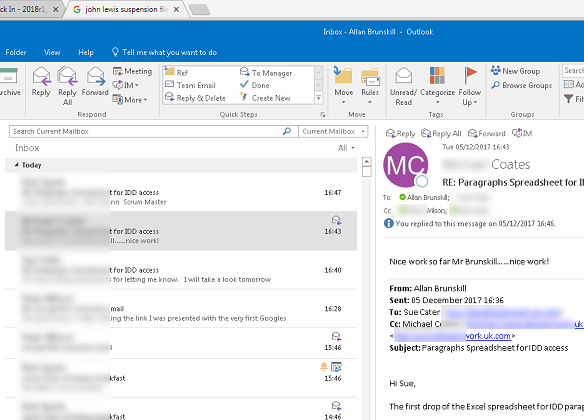Image resolution: width=584 pixels, height=420 pixels.
Task: Click Tell me what you want to do
Action: coord(164,52)
